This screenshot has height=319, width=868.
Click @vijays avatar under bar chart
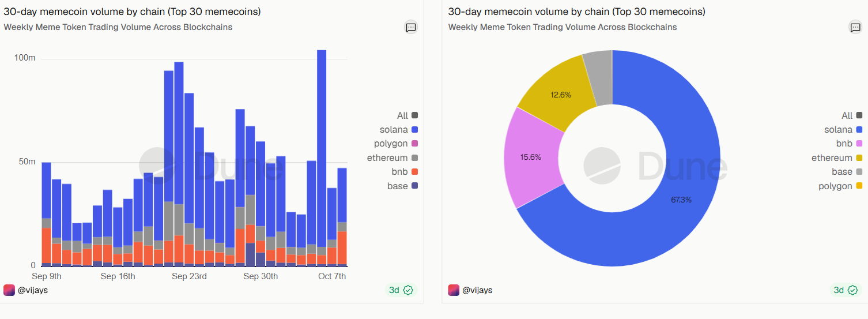click(9, 290)
